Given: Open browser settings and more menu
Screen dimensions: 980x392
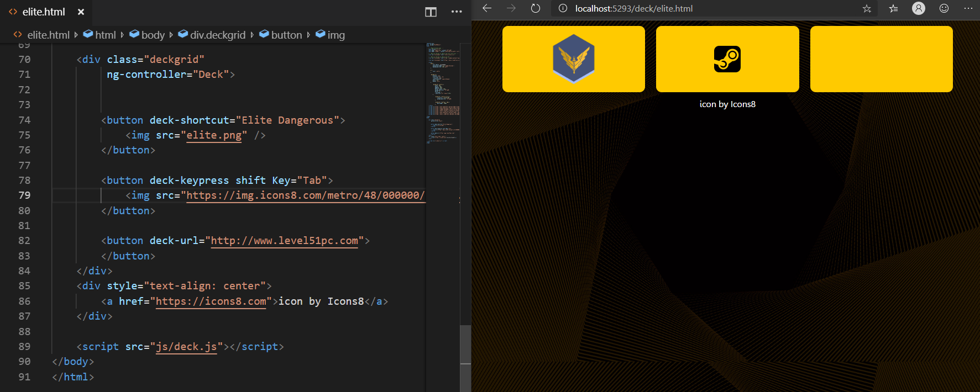Looking at the screenshot, I should pyautogui.click(x=968, y=8).
